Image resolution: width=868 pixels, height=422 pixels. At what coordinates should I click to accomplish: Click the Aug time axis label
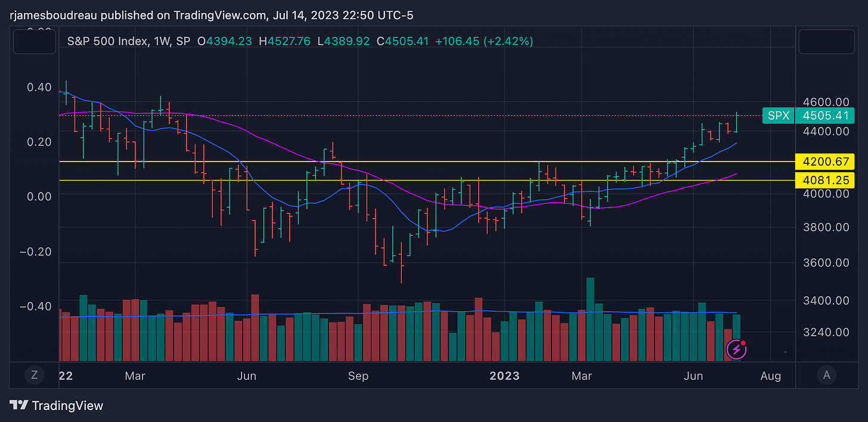pos(771,376)
